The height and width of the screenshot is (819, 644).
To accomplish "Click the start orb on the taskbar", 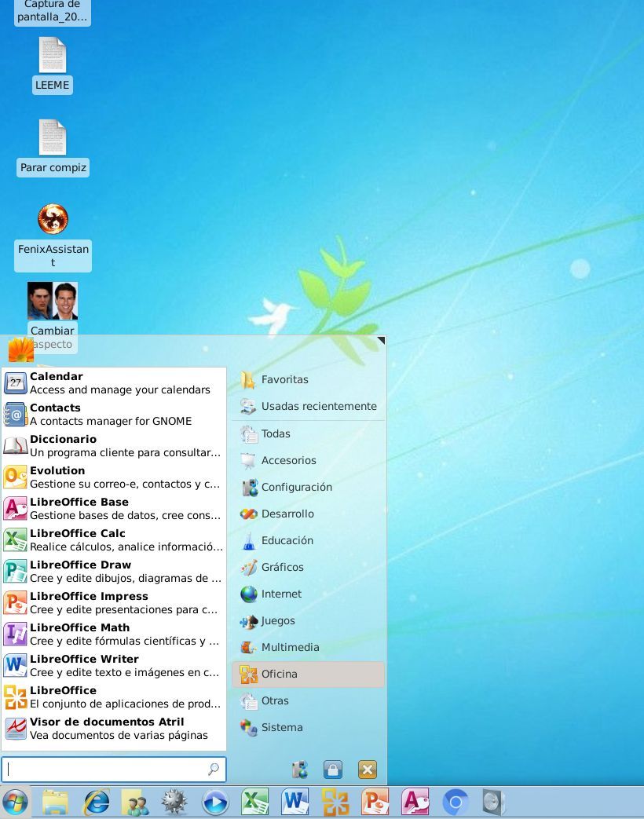I will coord(15,803).
